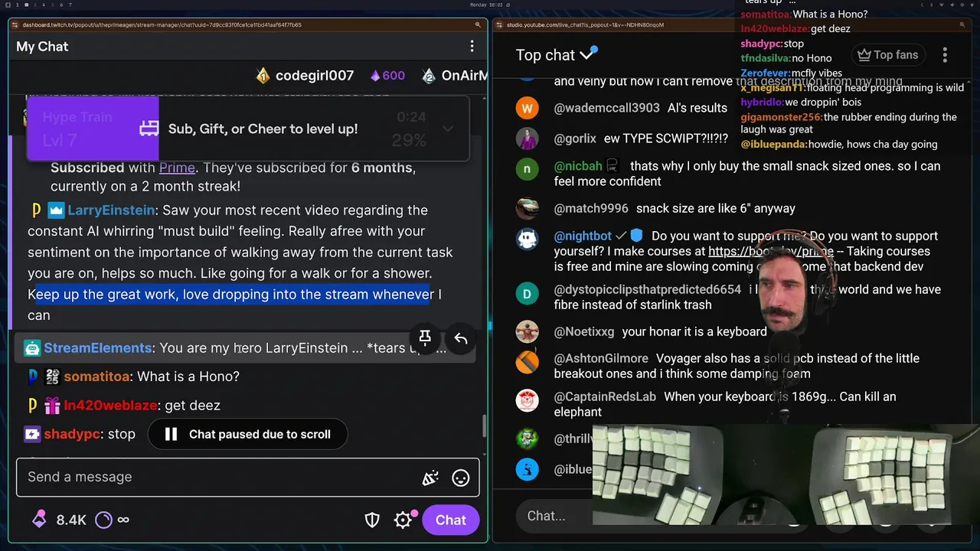Select the StreamElements username in chat
The image size is (980, 551).
click(97, 348)
